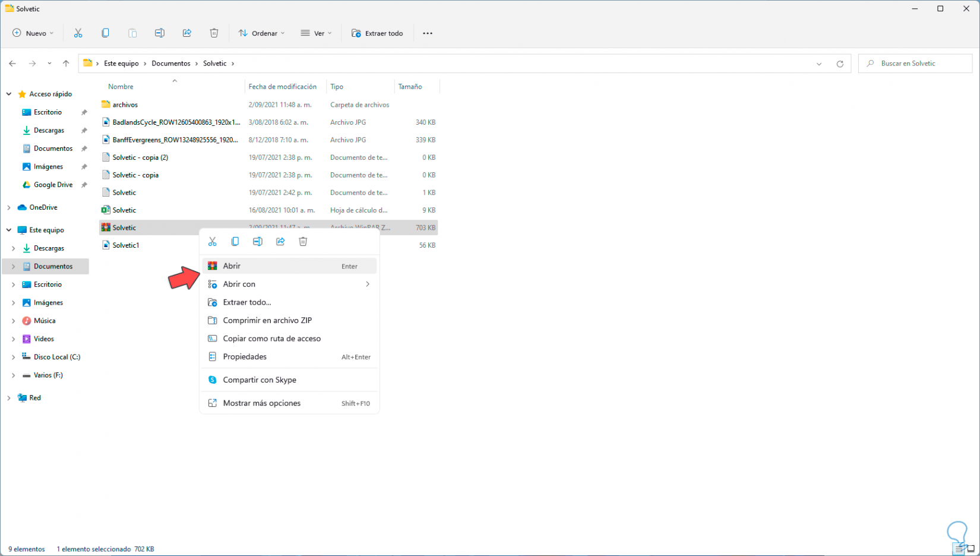Expand the Música tree node
Image resolution: width=980 pixels, height=556 pixels.
(13, 321)
